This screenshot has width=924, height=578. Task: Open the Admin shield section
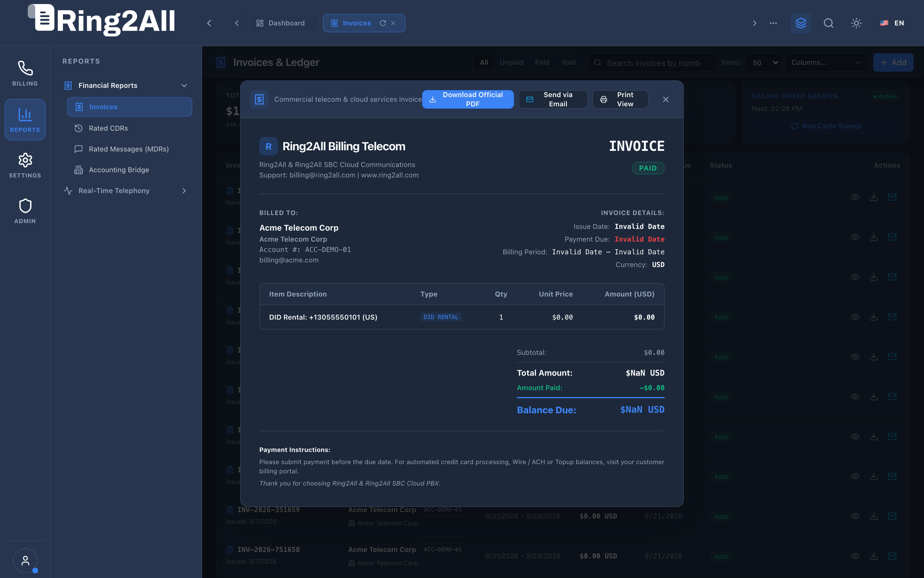coord(25,211)
